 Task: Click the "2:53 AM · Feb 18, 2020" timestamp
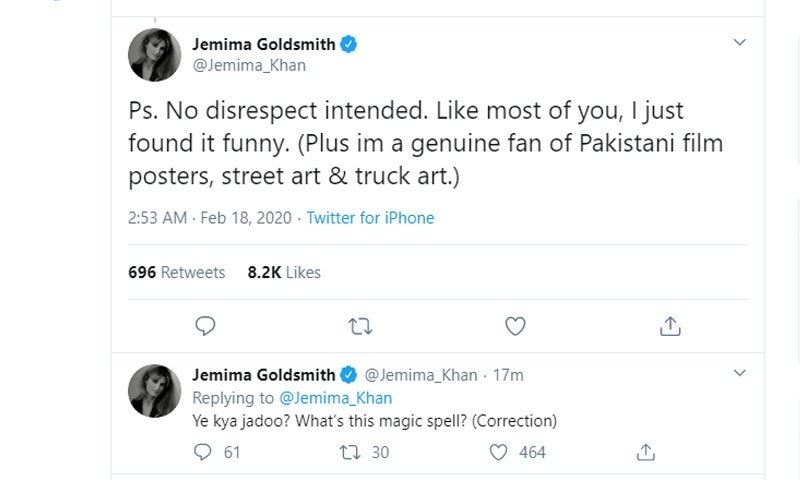[x=210, y=217]
